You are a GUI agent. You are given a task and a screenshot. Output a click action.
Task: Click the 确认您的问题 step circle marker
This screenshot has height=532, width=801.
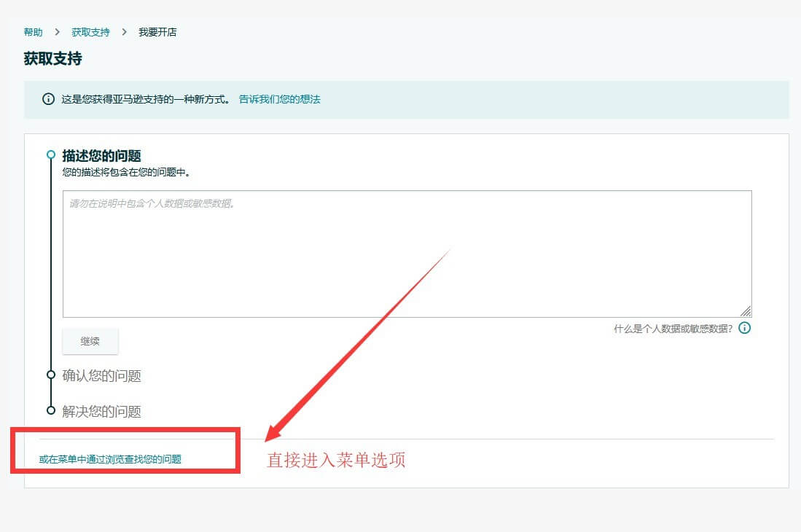tap(51, 375)
